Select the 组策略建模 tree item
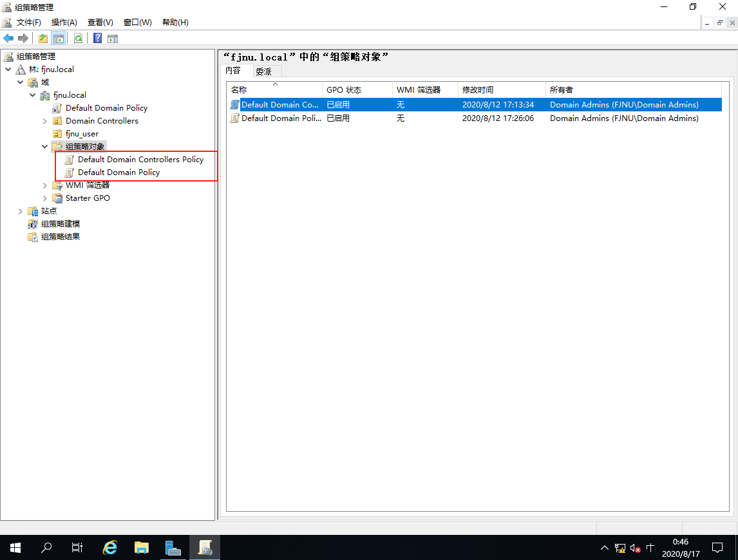The image size is (738, 560). 61,224
